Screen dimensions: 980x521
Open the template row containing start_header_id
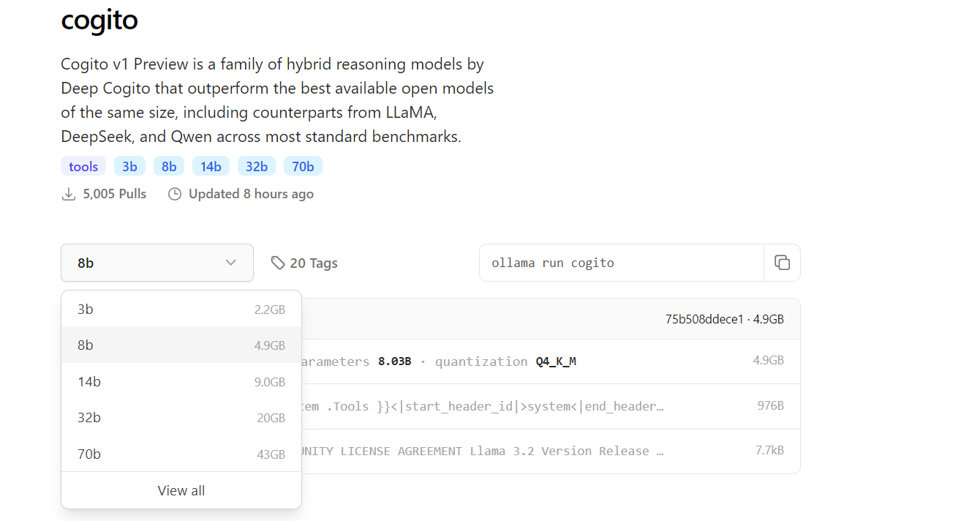[x=551, y=406]
